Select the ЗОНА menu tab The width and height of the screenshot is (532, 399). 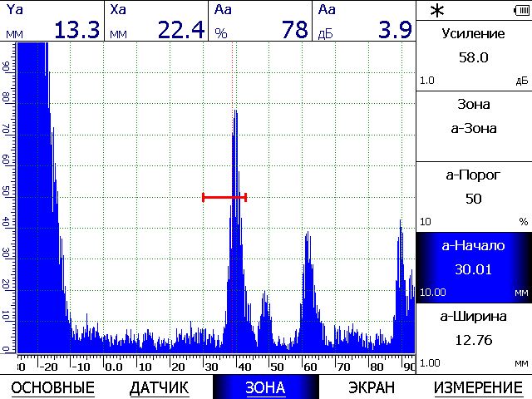coord(266,387)
